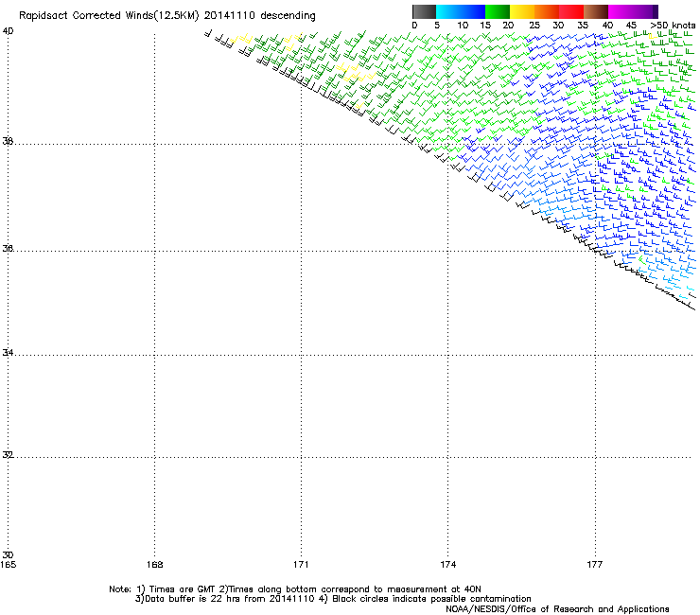Click the latitude label '34'
Viewport: 700px width, 615px height.
coord(8,352)
